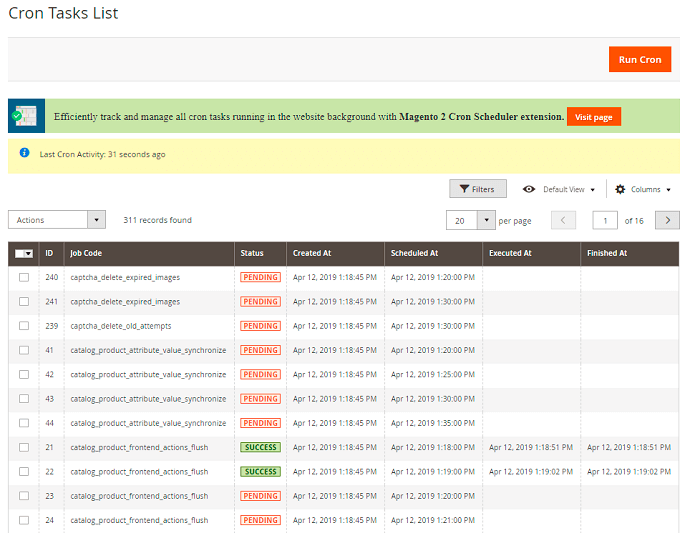Sort by the Status column header
This screenshot has width=685, height=533.
[x=252, y=254]
